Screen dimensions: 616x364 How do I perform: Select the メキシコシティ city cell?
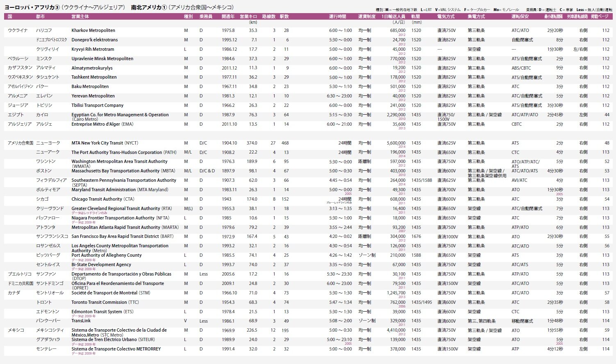(50, 330)
